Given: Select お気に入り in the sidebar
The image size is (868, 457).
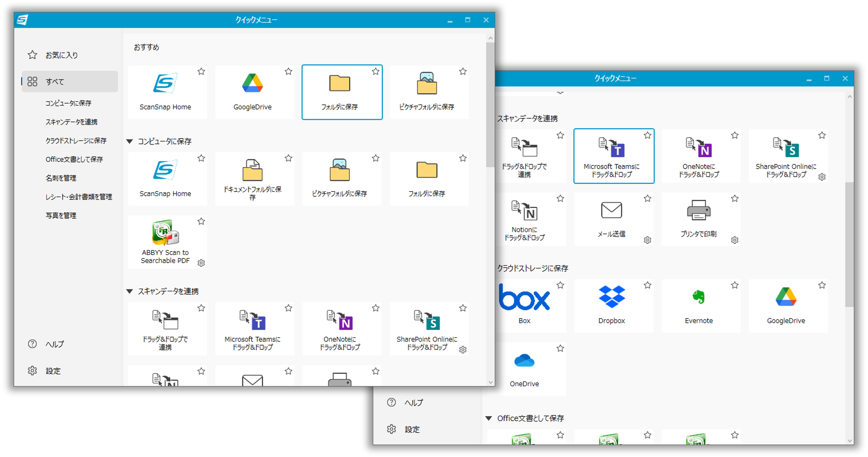Looking at the screenshot, I should [62, 55].
